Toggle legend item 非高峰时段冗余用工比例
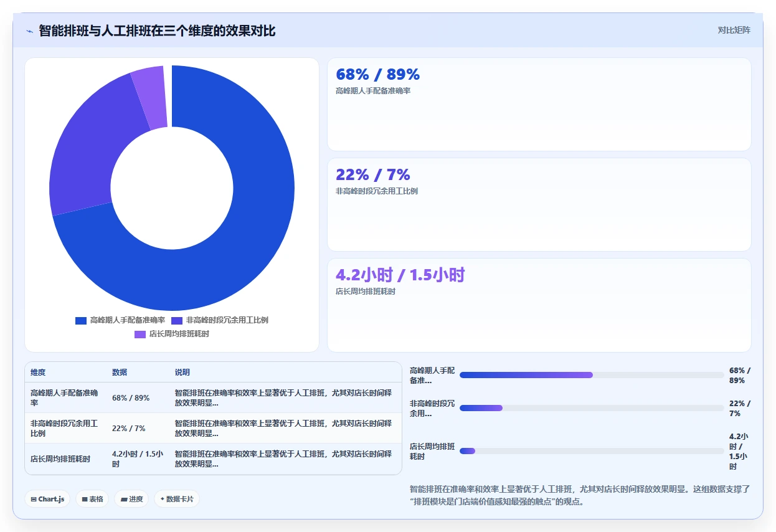 (x=220, y=320)
